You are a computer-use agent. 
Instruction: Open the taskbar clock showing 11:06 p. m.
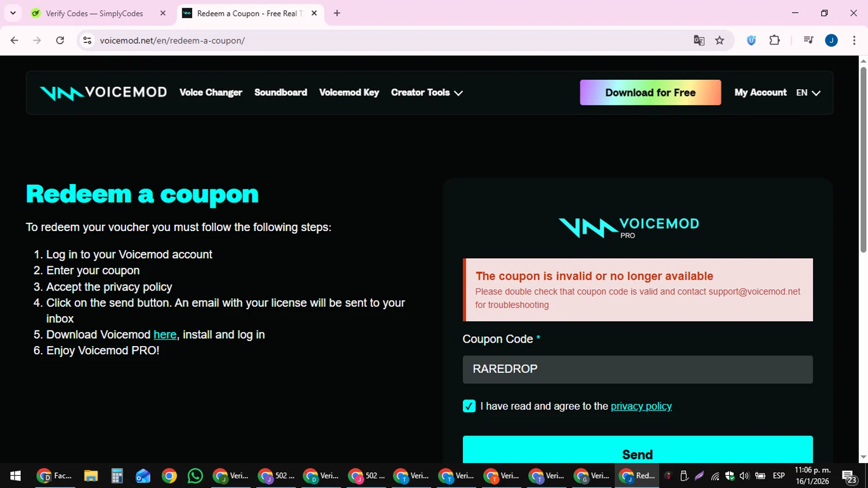pos(812,476)
